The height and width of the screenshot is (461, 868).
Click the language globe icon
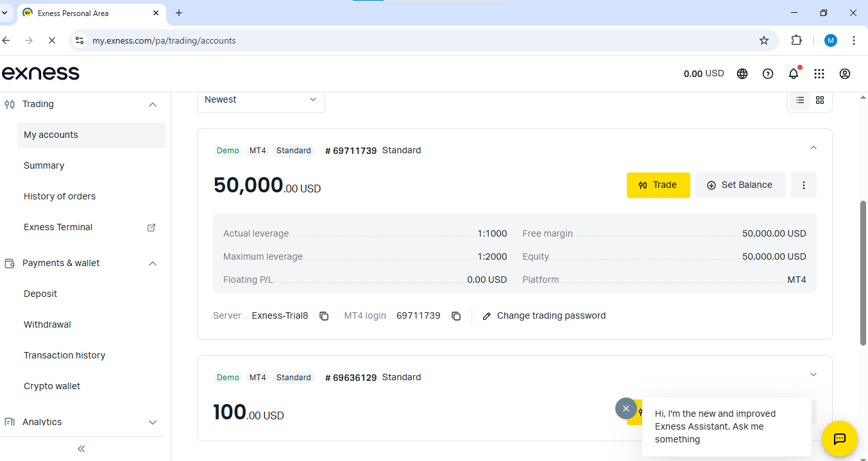(x=742, y=74)
